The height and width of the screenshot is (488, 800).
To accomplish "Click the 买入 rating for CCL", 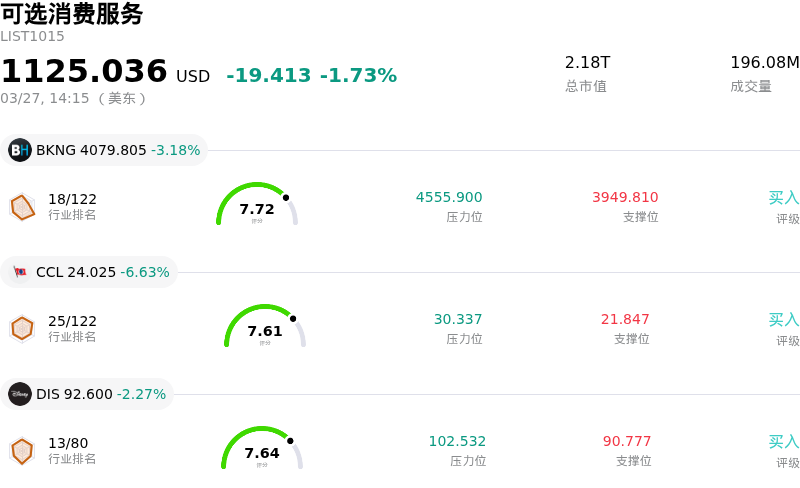I will click(x=784, y=320).
